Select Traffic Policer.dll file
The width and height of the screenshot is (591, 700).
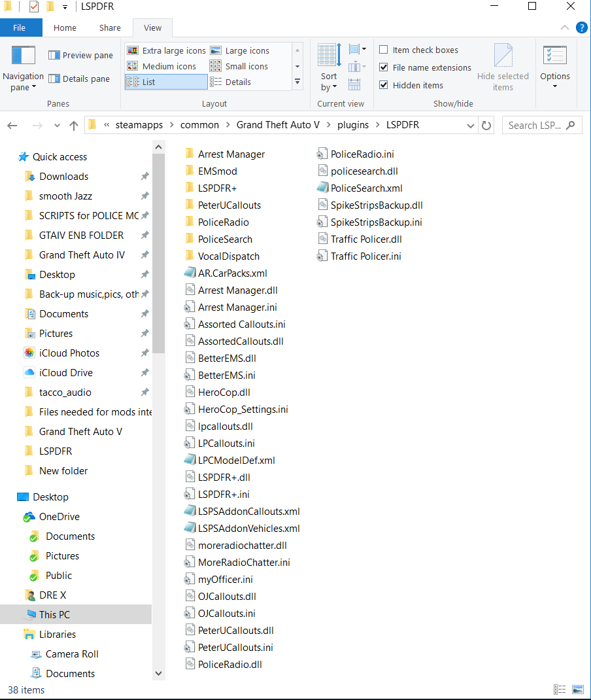360,239
